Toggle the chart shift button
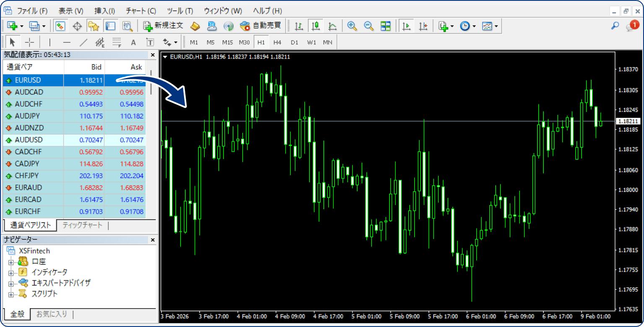Screen dimensions: 644x327 (x=423, y=26)
